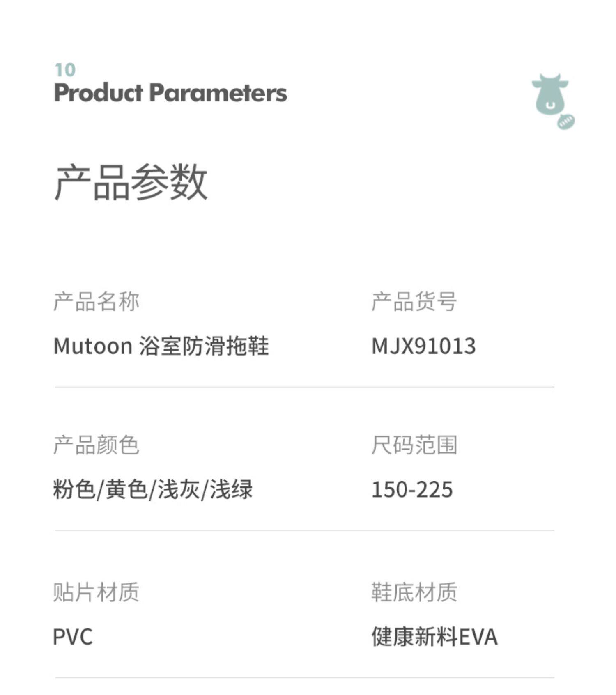This screenshot has width=616, height=695.
Task: Click the large 产品参数 heading
Action: coord(131,182)
